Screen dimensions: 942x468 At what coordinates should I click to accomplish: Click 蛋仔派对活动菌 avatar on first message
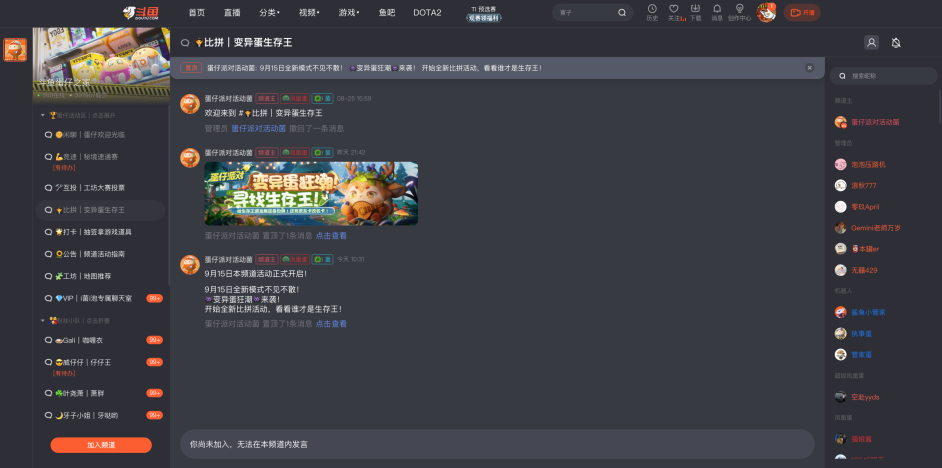pos(190,103)
